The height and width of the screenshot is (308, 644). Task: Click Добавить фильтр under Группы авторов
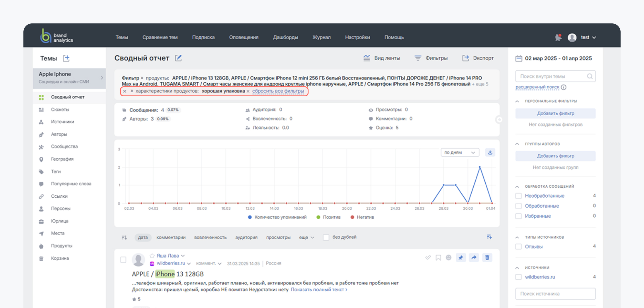555,156
